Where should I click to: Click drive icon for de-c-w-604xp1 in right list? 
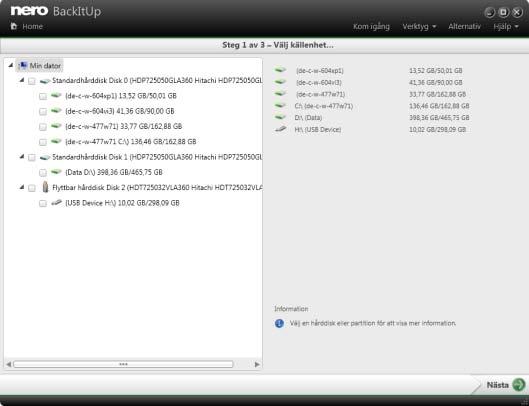pyautogui.click(x=280, y=70)
